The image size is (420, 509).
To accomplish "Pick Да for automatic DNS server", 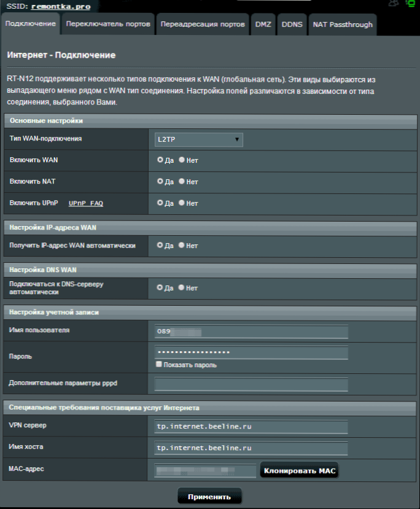I will pos(160,287).
